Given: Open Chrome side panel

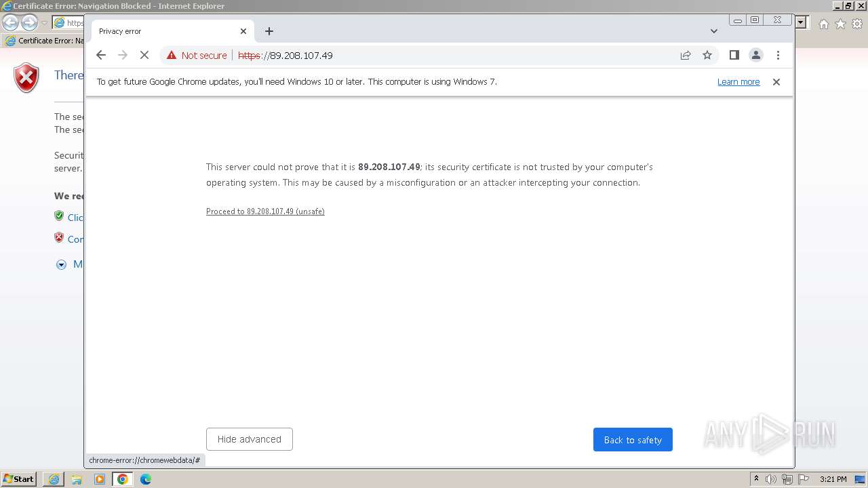Looking at the screenshot, I should pos(734,56).
